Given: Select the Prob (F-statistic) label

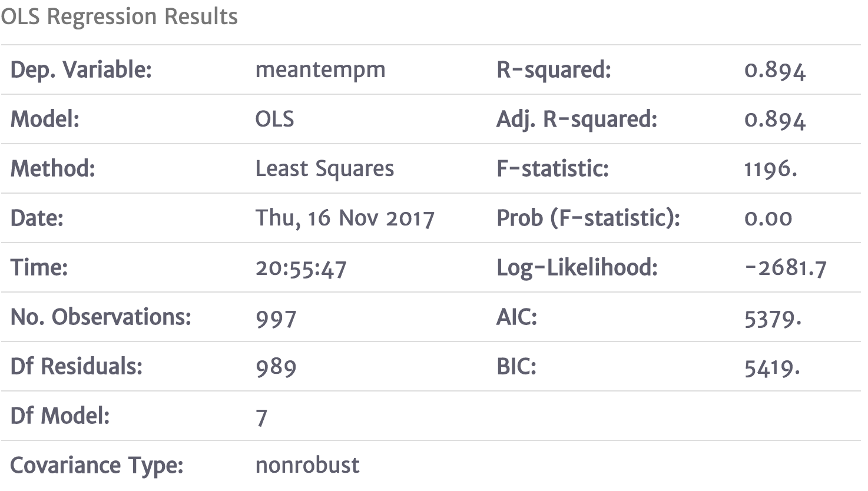Looking at the screenshot, I should tap(588, 218).
